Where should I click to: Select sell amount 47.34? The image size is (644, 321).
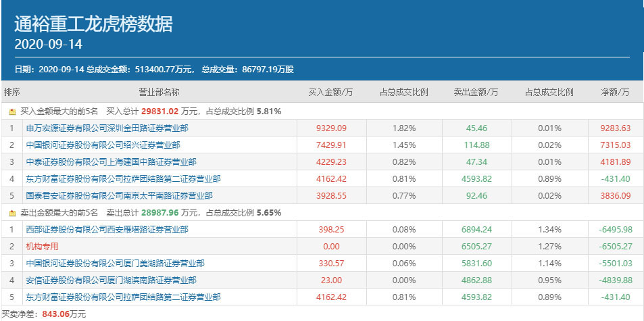click(476, 162)
